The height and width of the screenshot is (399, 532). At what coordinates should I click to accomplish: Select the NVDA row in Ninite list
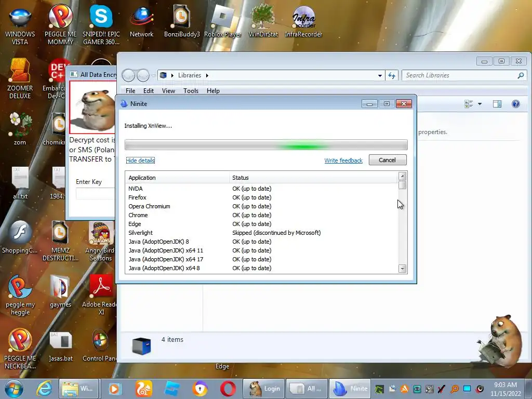[261, 189]
